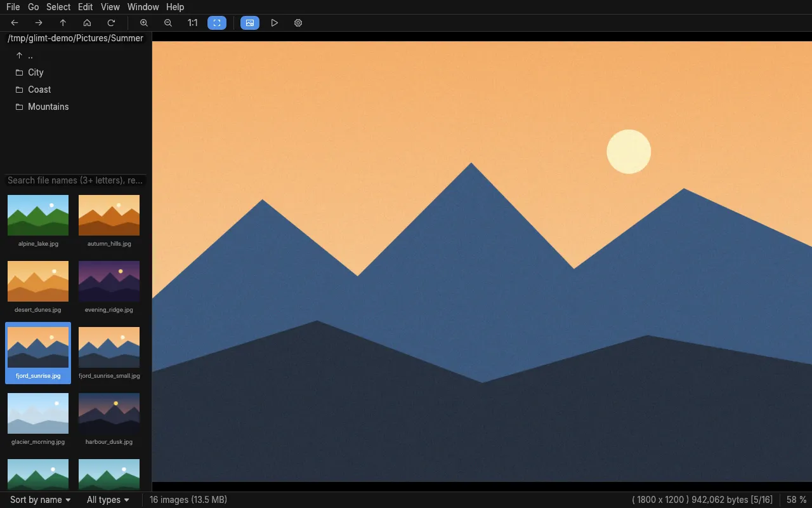Toggle the image view mode button
This screenshot has width=812, height=508.
[250, 23]
